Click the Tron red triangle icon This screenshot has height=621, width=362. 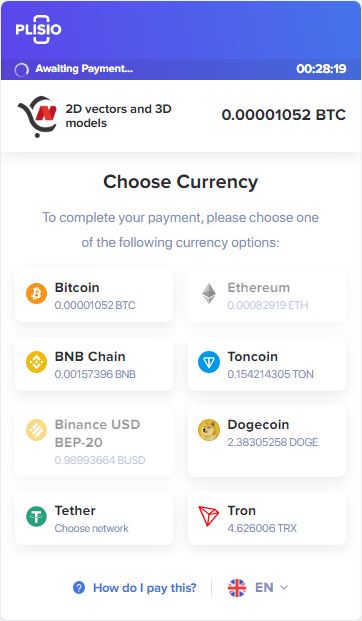coord(209,516)
